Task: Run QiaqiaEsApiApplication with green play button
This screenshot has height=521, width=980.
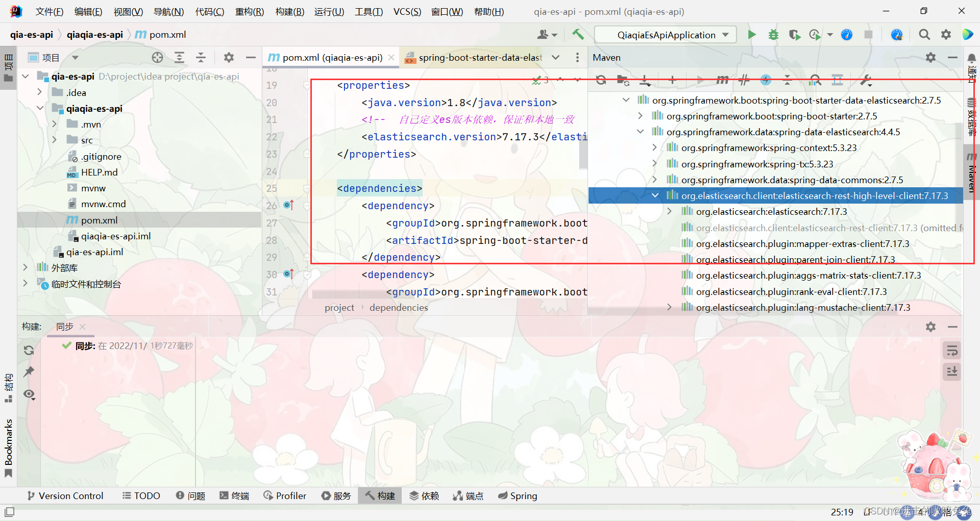Action: point(752,35)
